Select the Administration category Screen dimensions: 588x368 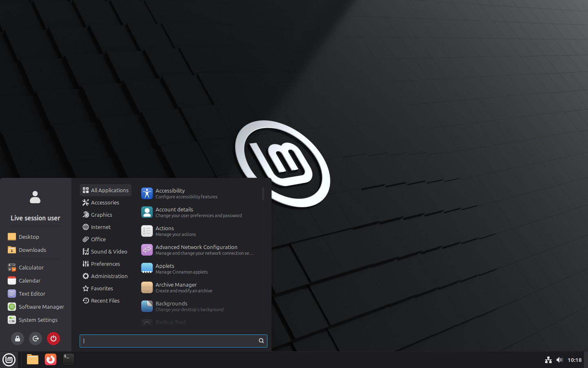109,276
